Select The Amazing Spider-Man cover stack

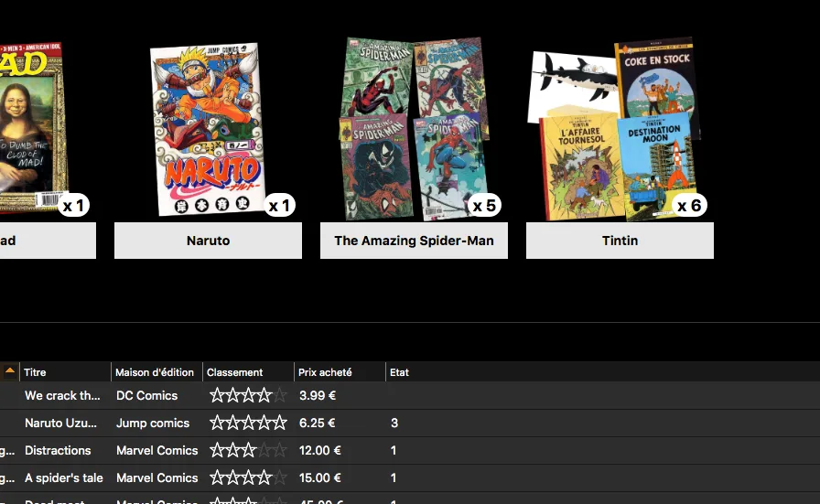[x=412, y=128]
